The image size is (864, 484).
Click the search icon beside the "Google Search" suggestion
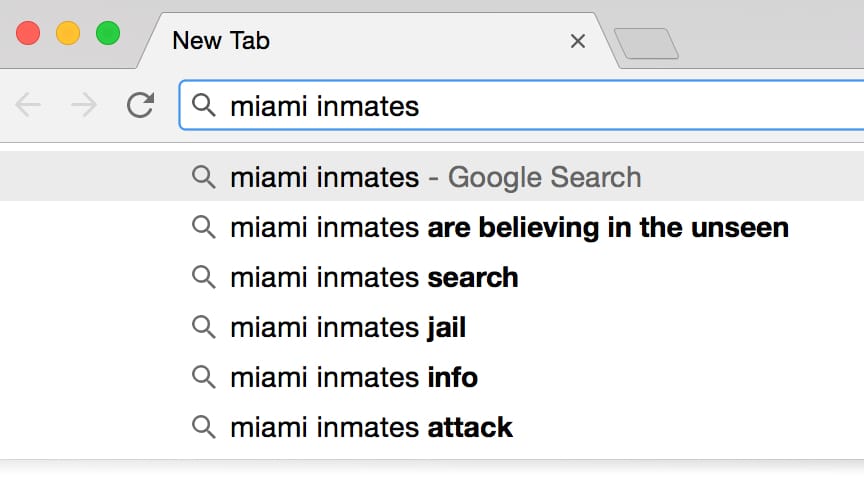pos(204,177)
